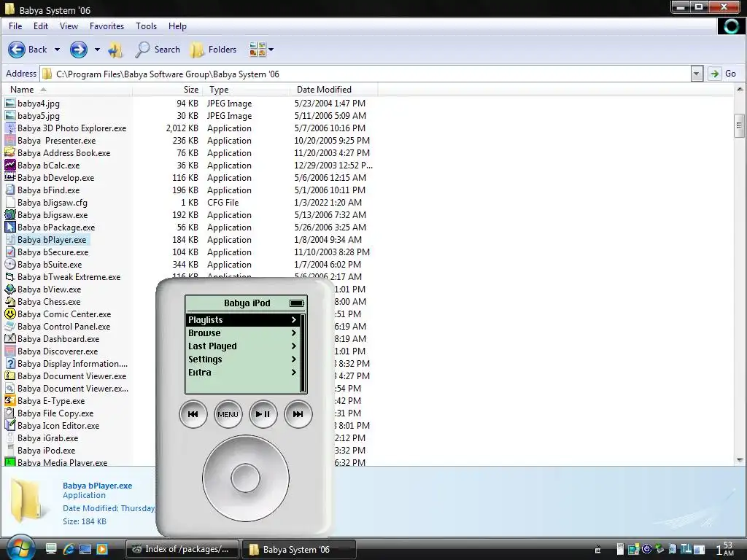Select Babya bCalc.exe icon

[x=10, y=166]
